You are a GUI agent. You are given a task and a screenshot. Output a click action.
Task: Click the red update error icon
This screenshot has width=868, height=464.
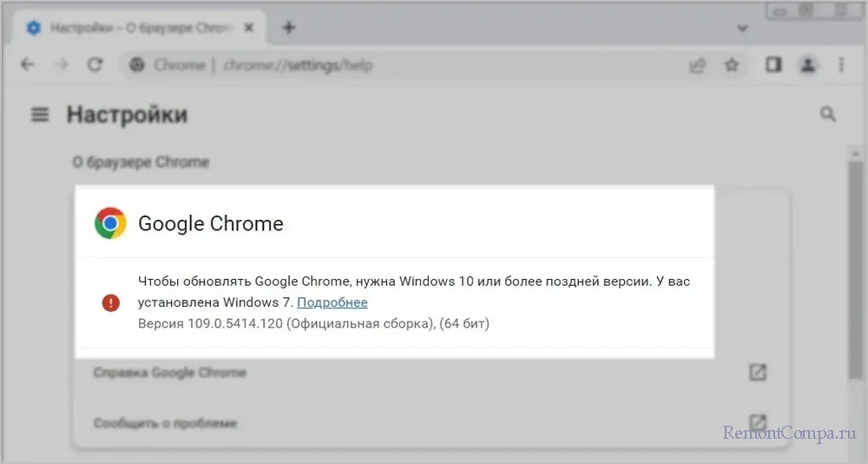tap(111, 302)
